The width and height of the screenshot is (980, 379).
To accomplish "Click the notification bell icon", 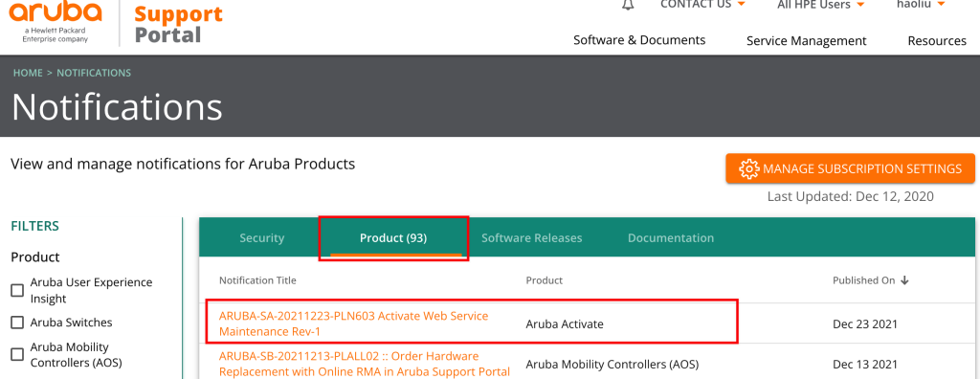I will 628,5.
